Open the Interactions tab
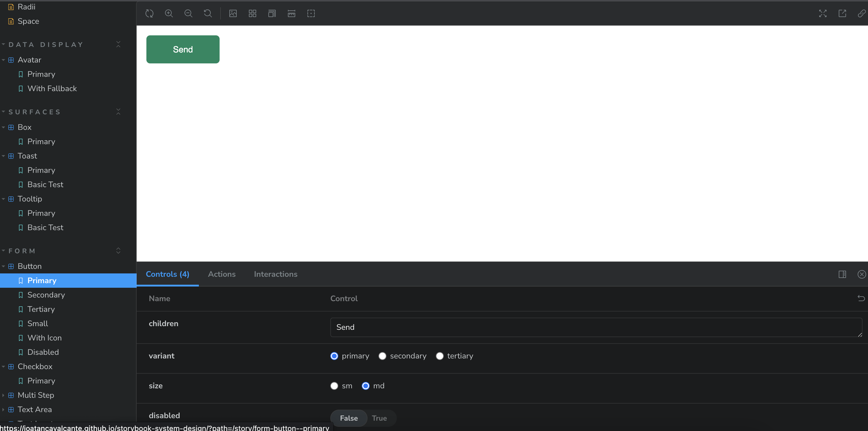Screen dimensions: 868x431 pyautogui.click(x=275, y=274)
